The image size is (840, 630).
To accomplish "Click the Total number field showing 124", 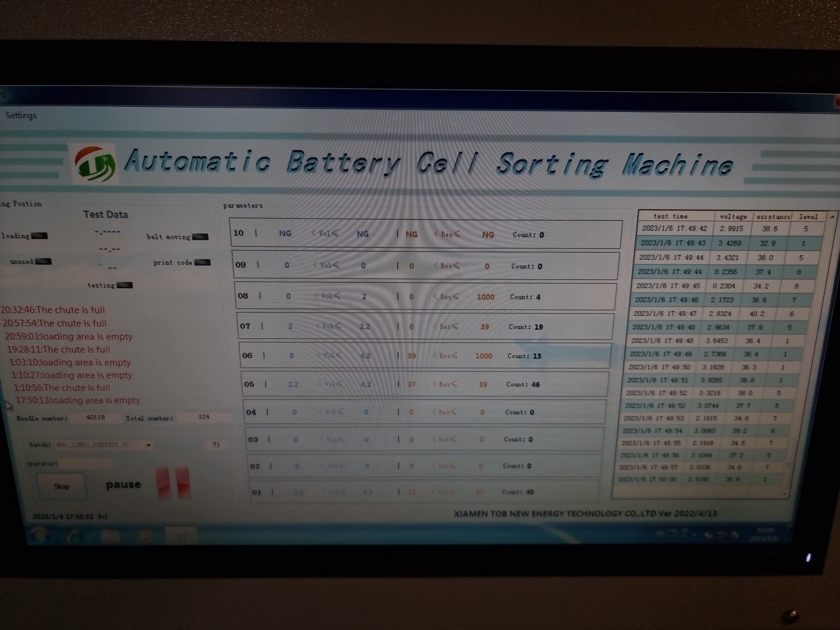I will tap(203, 417).
